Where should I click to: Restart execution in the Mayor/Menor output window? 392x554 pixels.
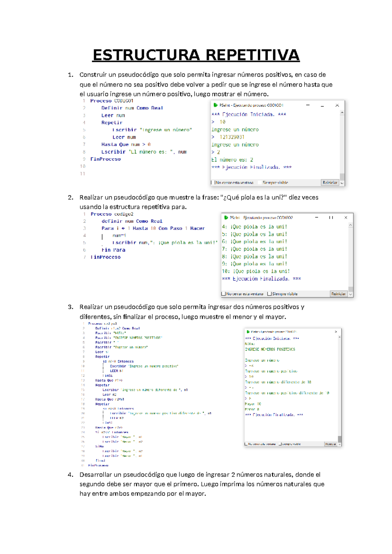coord(330,444)
